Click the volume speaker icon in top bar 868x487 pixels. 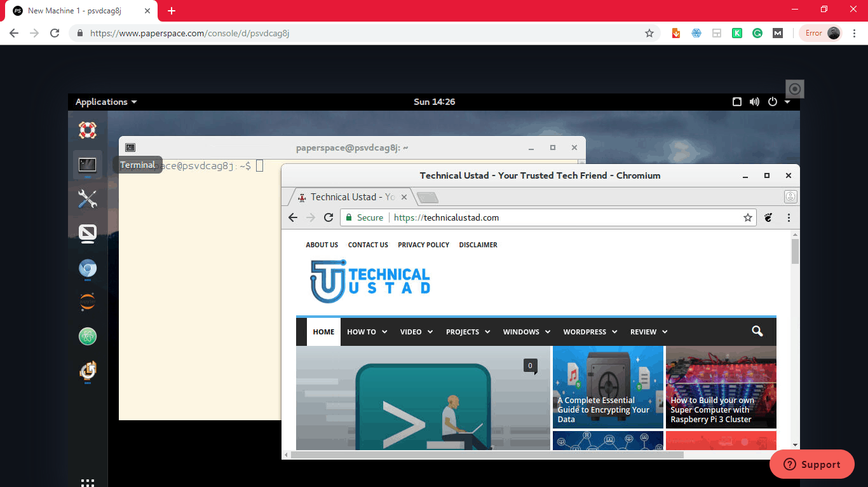tap(754, 102)
